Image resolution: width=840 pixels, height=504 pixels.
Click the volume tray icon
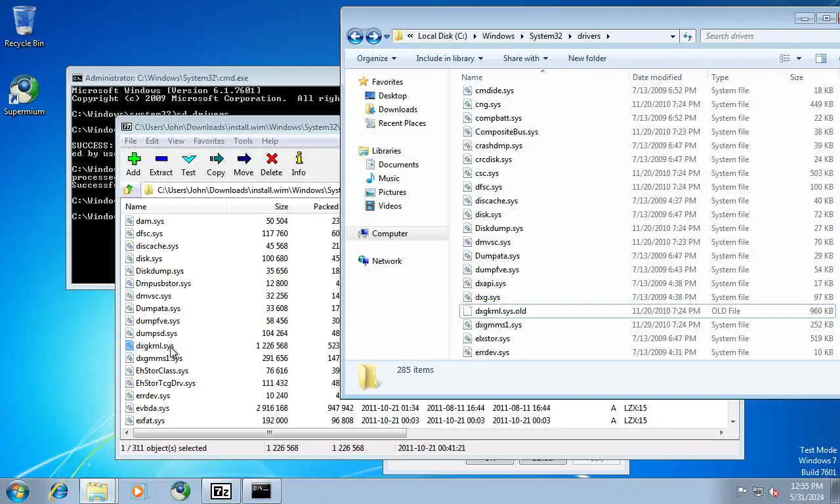[x=774, y=492]
